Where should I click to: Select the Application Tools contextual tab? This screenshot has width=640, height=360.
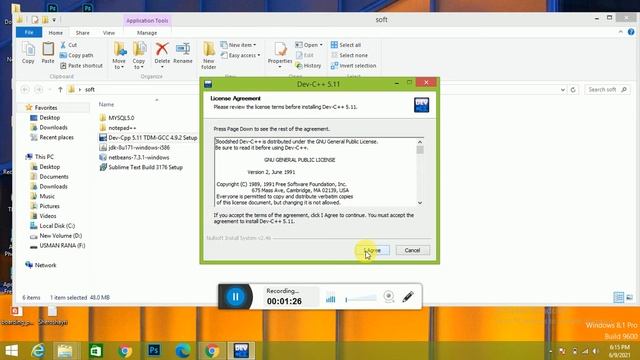coord(147,20)
